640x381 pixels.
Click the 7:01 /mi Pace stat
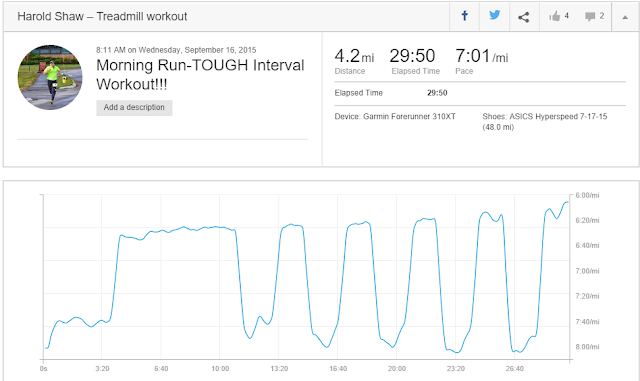click(x=482, y=61)
